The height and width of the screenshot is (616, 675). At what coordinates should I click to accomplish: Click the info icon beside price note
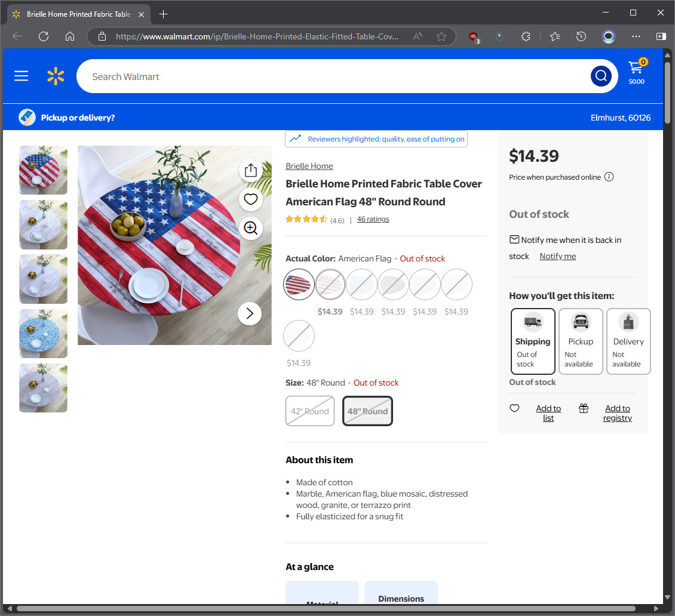coord(609,177)
